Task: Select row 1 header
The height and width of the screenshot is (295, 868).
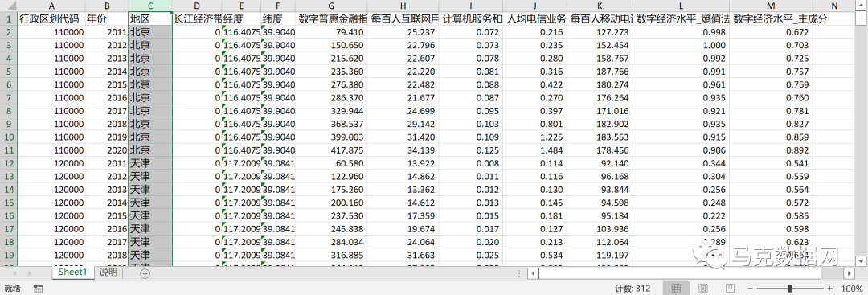Action: click(x=8, y=18)
